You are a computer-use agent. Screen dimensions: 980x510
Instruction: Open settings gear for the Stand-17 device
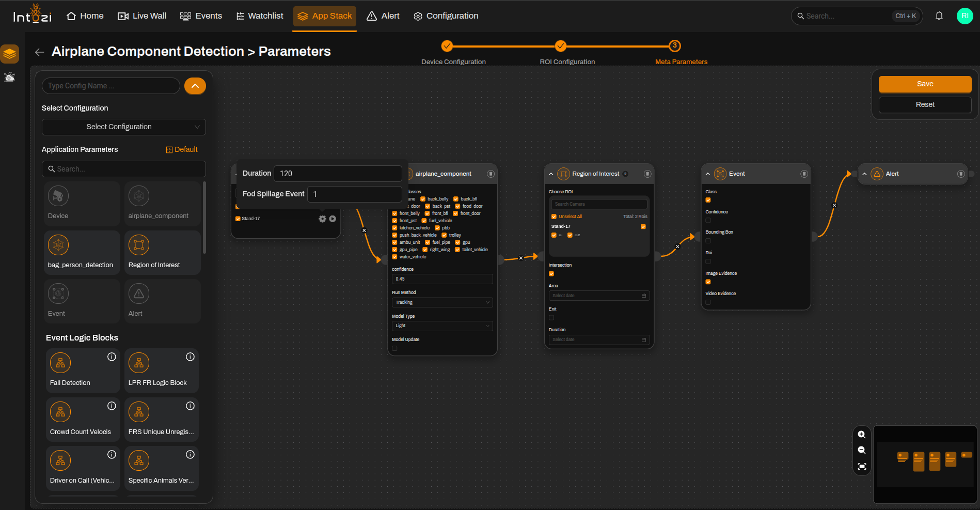[x=322, y=219]
